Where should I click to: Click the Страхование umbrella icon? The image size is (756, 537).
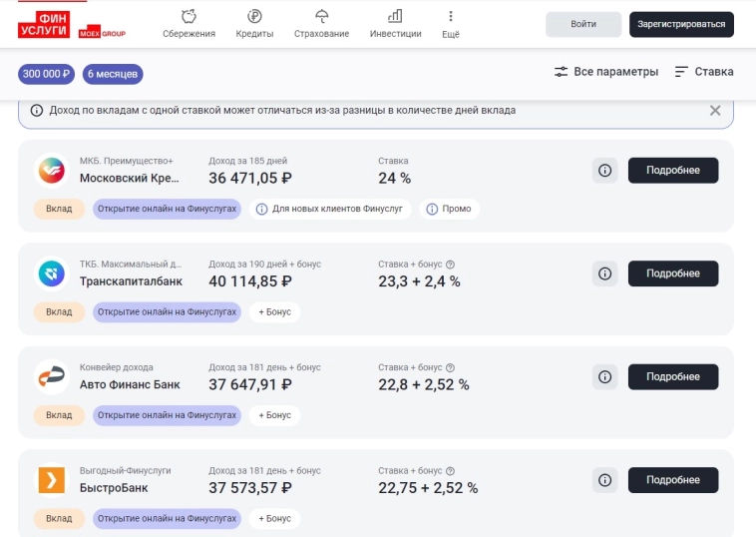(x=321, y=17)
